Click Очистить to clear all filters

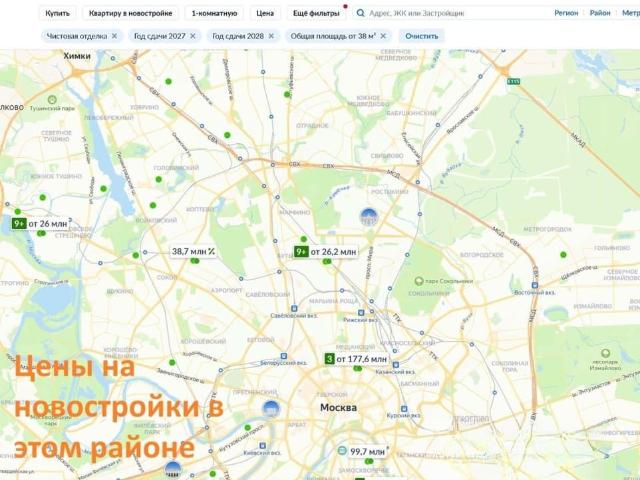[422, 36]
